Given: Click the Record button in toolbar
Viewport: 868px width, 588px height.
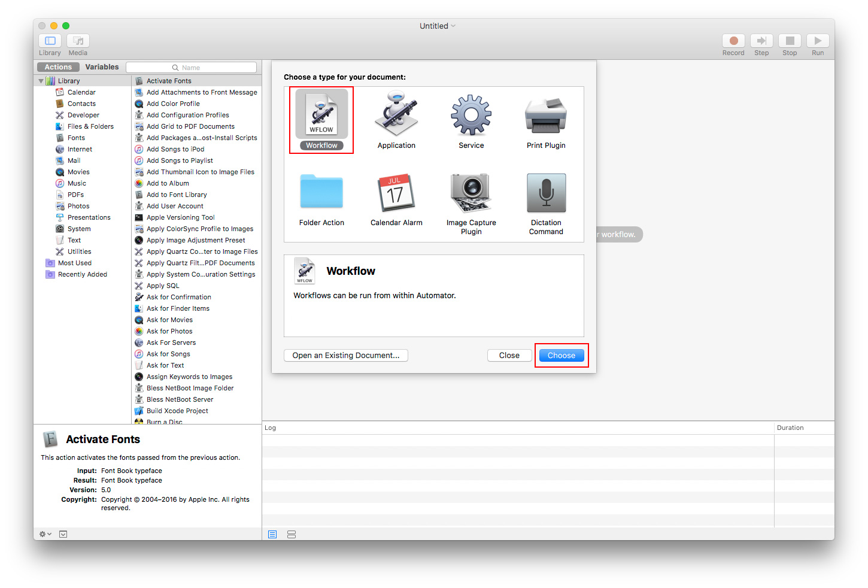Looking at the screenshot, I should click(x=733, y=41).
